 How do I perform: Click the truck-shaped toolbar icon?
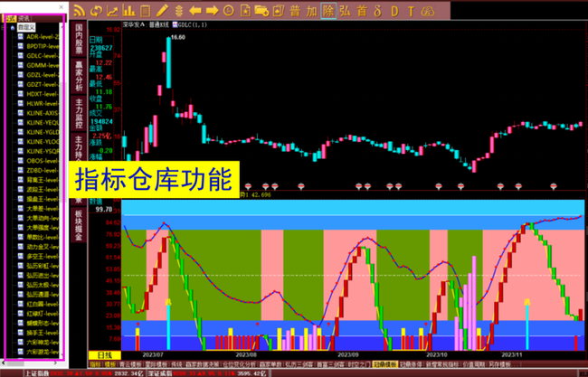(x=261, y=11)
